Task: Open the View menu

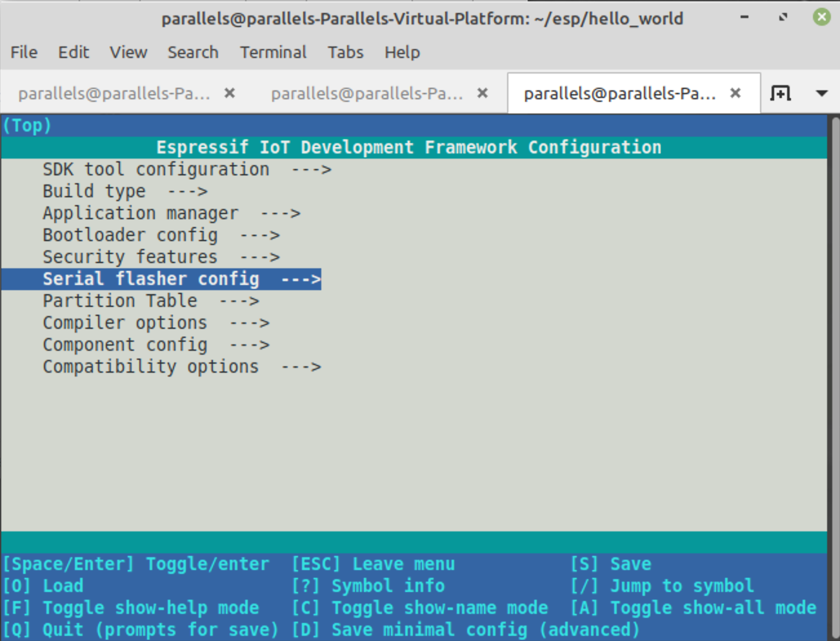Action: (128, 52)
